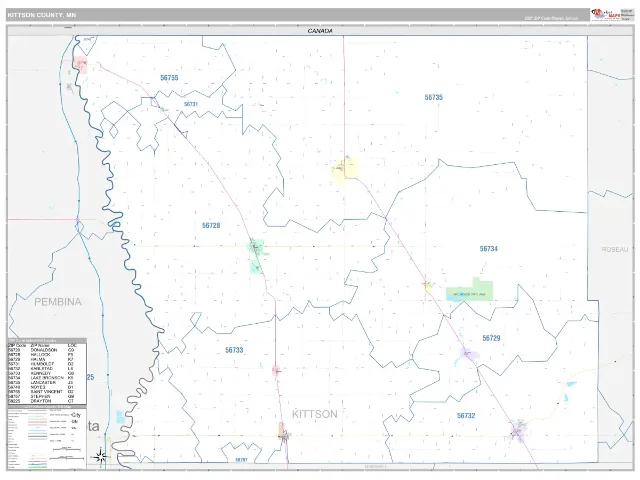Click the blue '56731' ZIP label on the map
This screenshot has width=640, height=480.
point(191,104)
